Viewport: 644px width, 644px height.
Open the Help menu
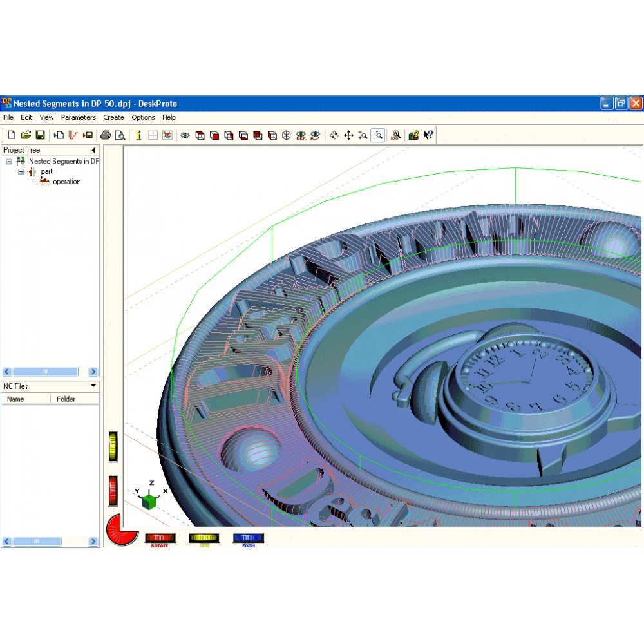pyautogui.click(x=169, y=117)
